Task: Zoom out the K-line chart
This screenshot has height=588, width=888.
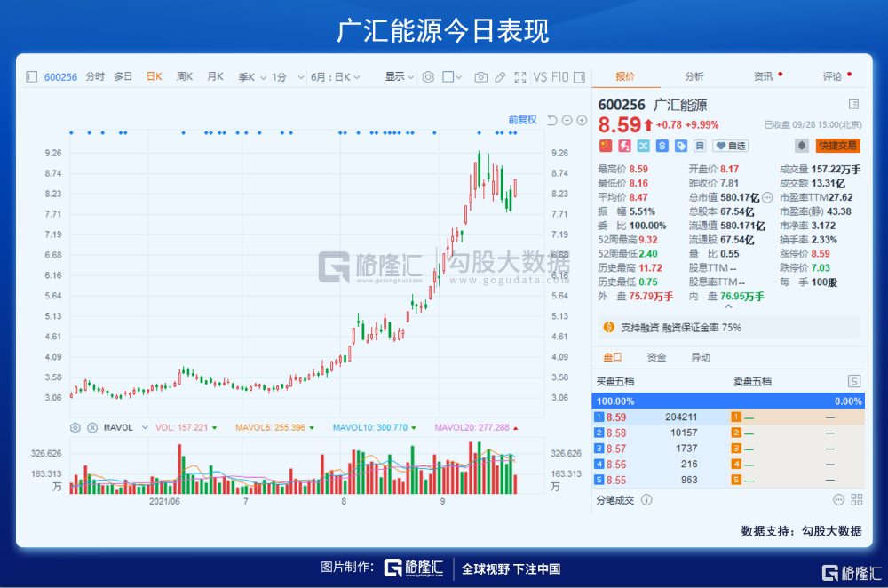Action: (567, 120)
